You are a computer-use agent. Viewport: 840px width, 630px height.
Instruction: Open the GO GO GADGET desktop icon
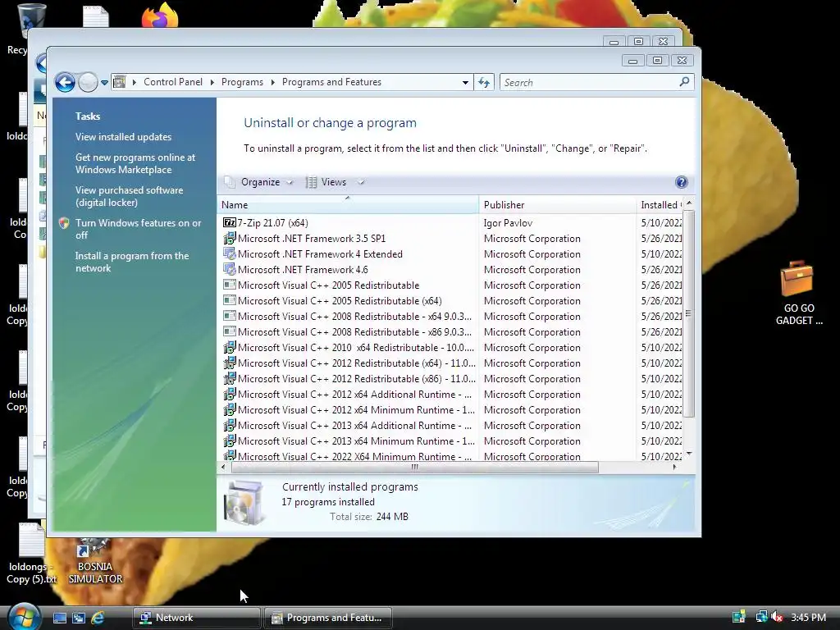click(798, 294)
